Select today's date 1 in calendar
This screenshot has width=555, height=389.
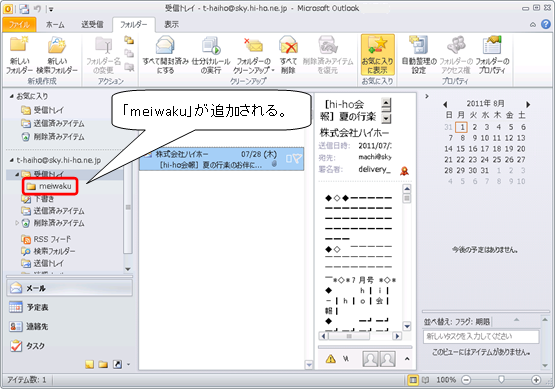coord(461,127)
